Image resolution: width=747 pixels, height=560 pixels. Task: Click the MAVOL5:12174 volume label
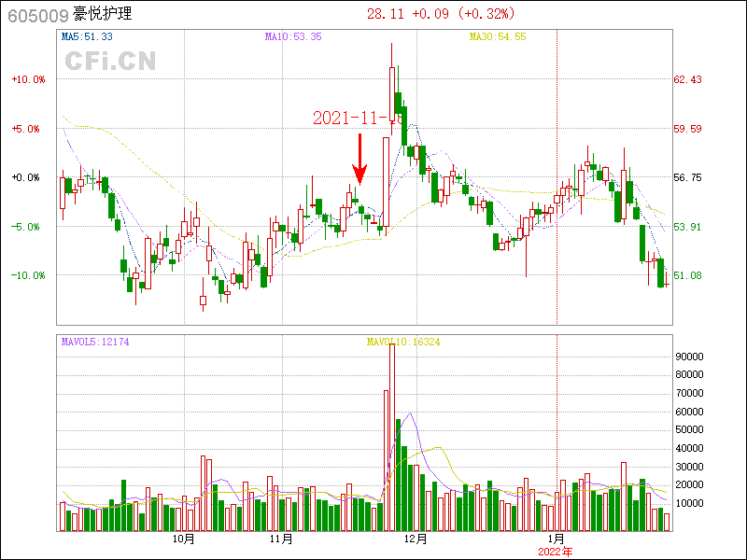94,343
